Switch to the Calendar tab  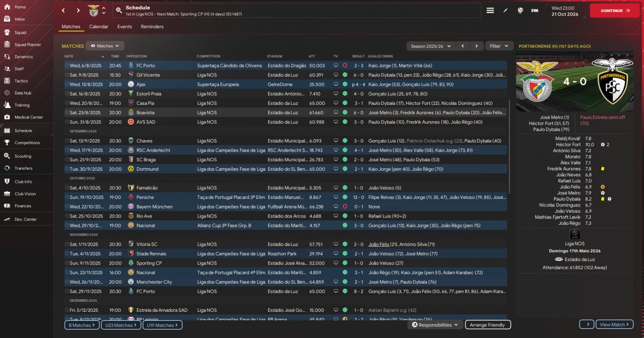tap(99, 27)
